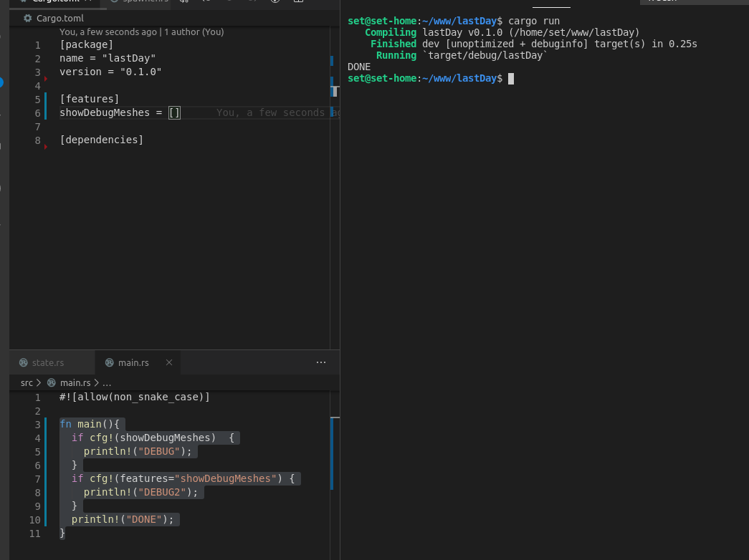Click the fn main(){ line
The height and width of the screenshot is (560, 749).
[x=90, y=424]
